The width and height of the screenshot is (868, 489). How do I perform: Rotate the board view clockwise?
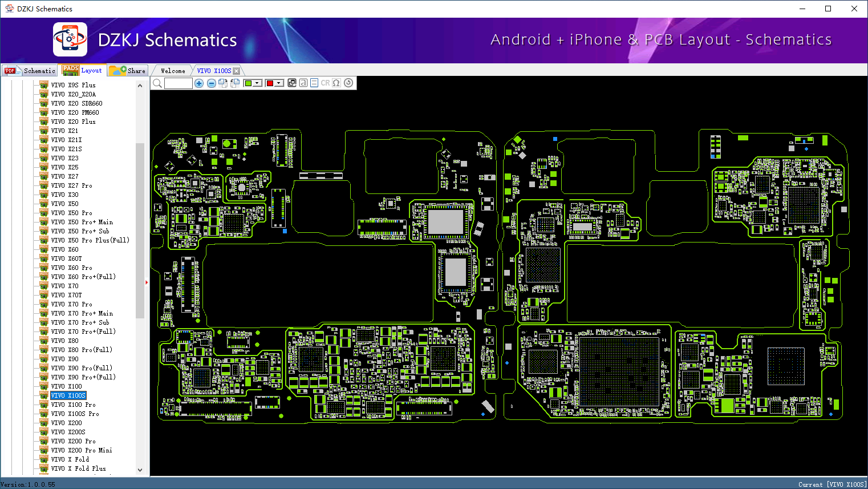pos(223,83)
